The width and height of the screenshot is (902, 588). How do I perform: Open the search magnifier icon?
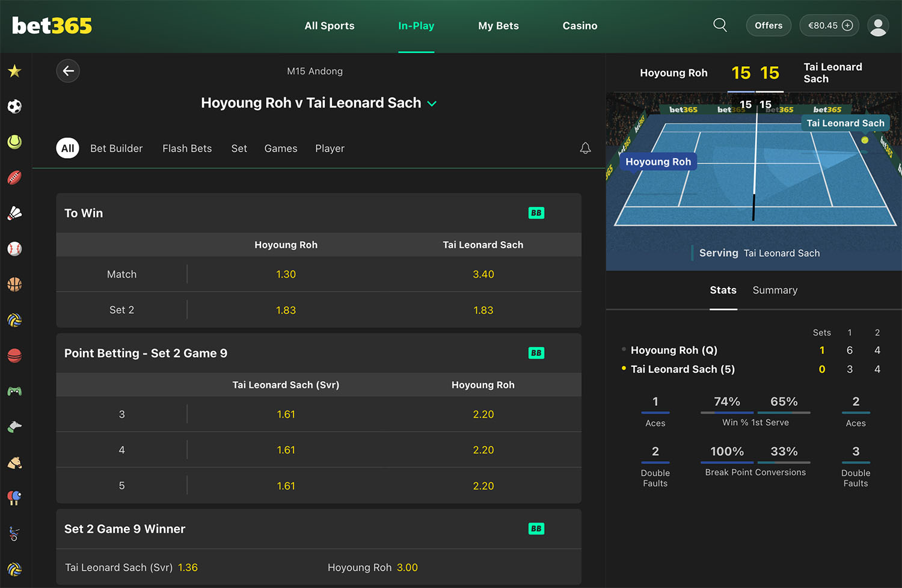coord(720,25)
